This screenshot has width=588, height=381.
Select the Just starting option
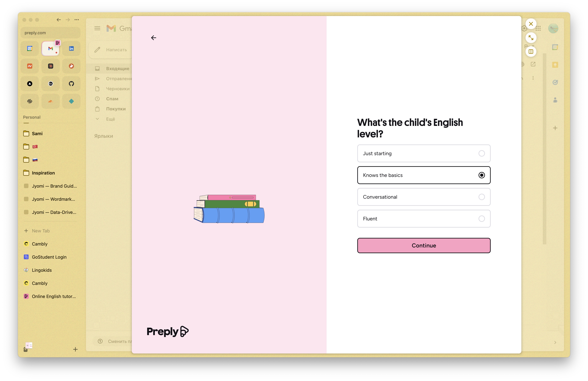tap(423, 153)
